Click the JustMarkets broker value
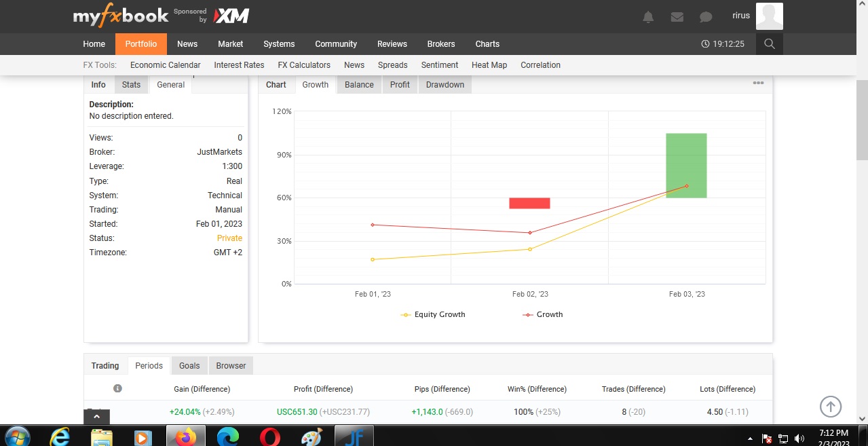868x446 pixels. tap(219, 152)
